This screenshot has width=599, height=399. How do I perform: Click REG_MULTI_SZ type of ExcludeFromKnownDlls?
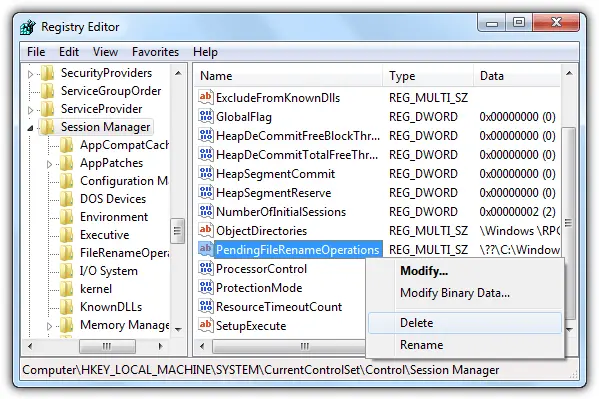click(428, 97)
